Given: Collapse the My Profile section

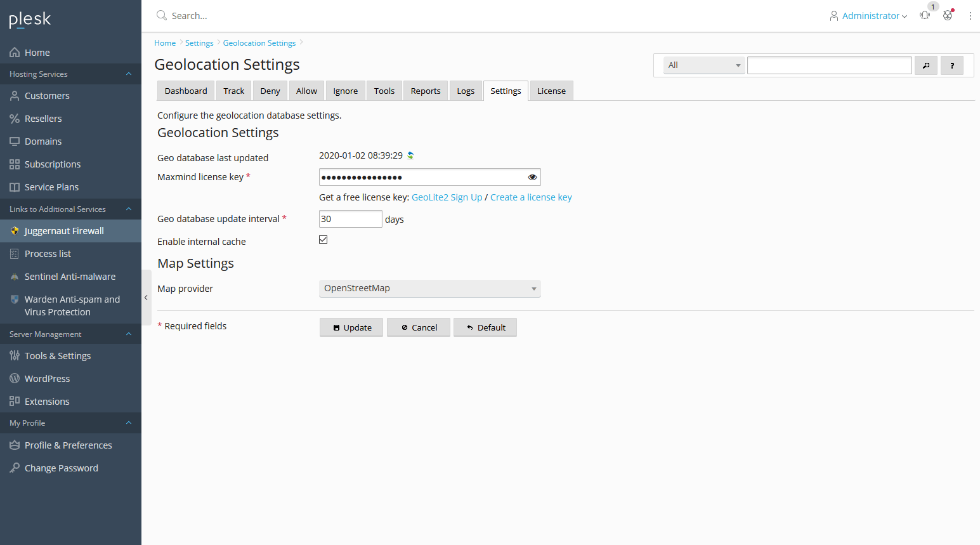Looking at the screenshot, I should point(129,423).
